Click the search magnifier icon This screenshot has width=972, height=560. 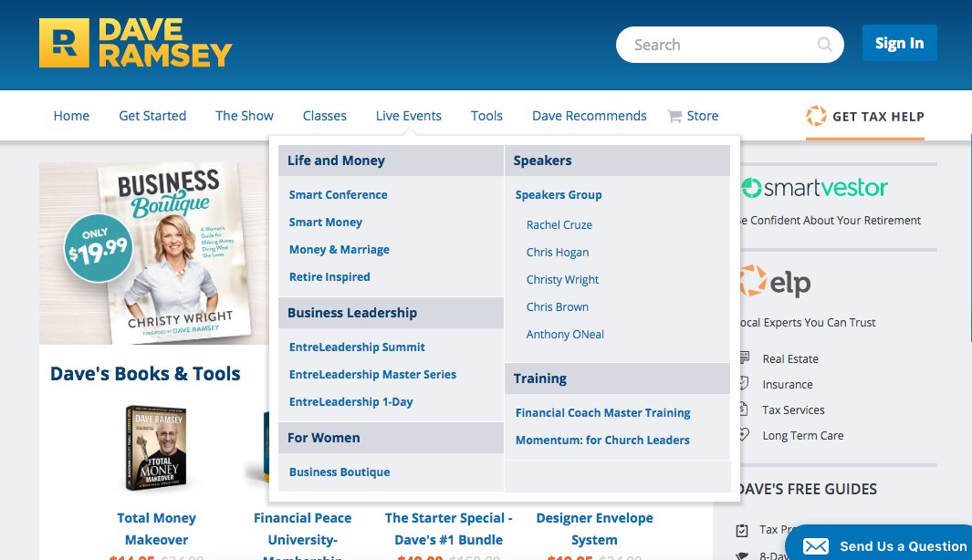click(824, 45)
